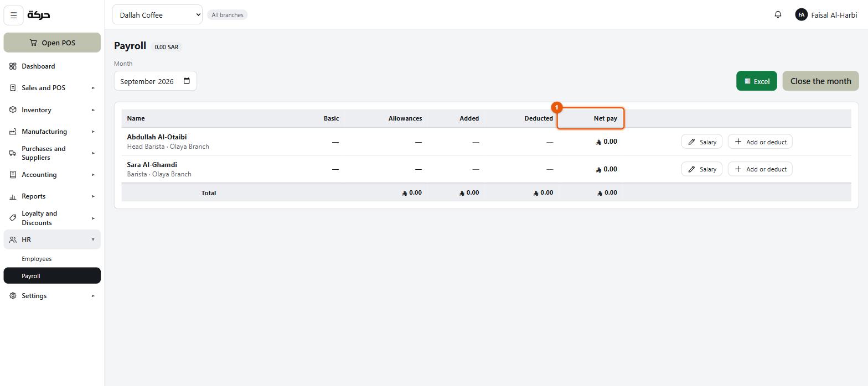Click the Loyalty tag icon
This screenshot has height=386, width=868.
(x=13, y=218)
